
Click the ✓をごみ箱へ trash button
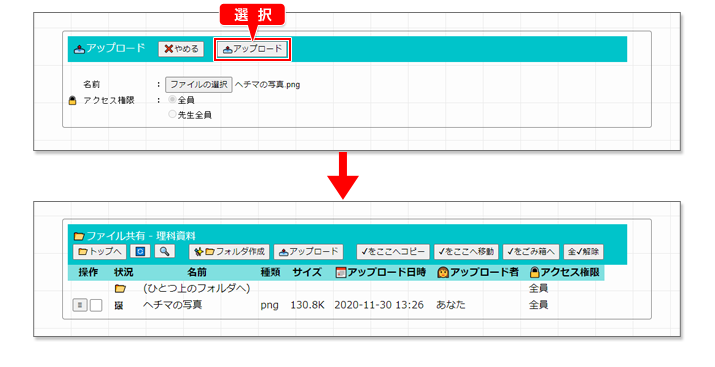pos(531,251)
